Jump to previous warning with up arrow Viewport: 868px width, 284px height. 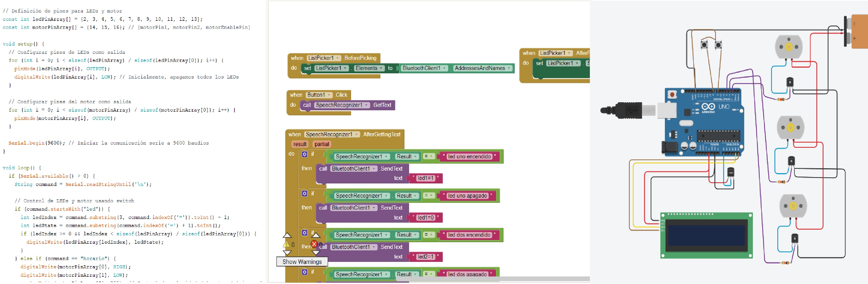287,235
